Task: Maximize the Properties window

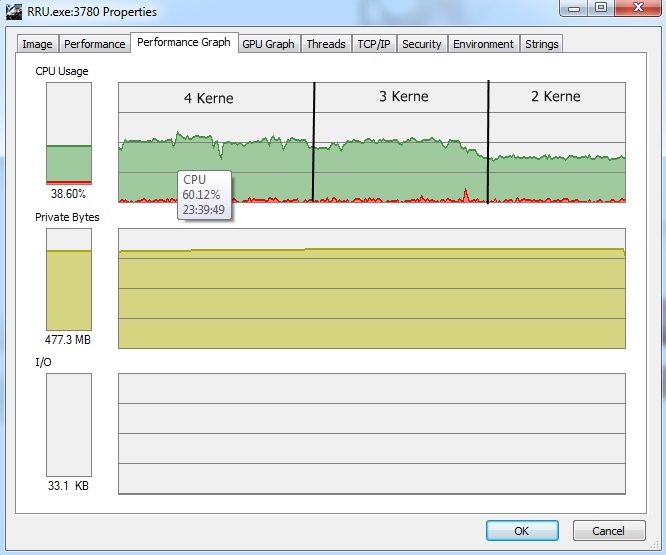Action: [x=601, y=8]
